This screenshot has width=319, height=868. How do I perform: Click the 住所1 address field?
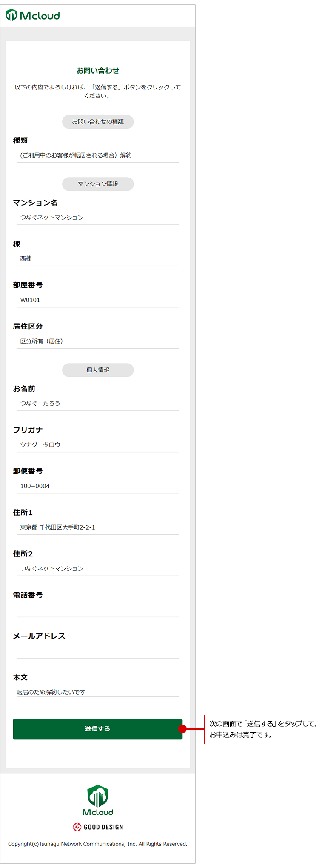click(98, 527)
